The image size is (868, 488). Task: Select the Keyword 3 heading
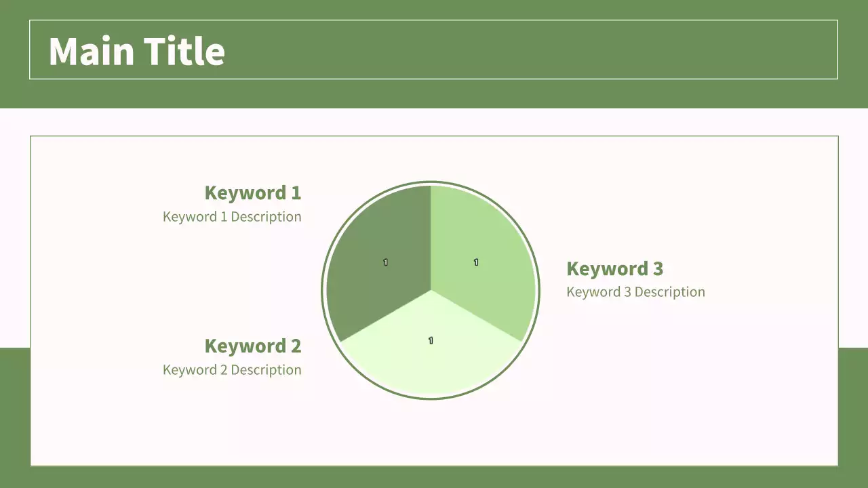coord(614,269)
